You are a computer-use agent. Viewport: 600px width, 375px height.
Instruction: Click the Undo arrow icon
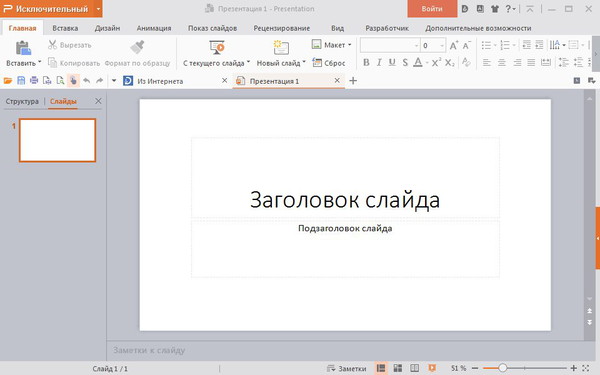point(86,81)
